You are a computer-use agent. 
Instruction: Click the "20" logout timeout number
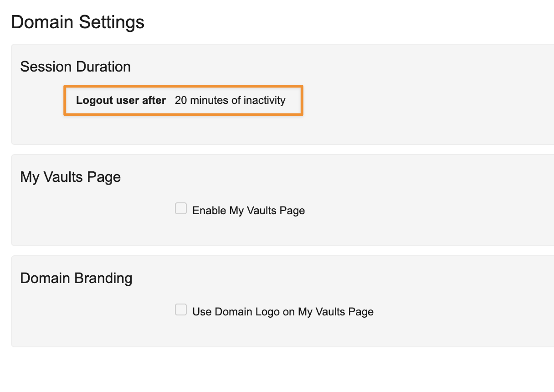click(x=181, y=100)
